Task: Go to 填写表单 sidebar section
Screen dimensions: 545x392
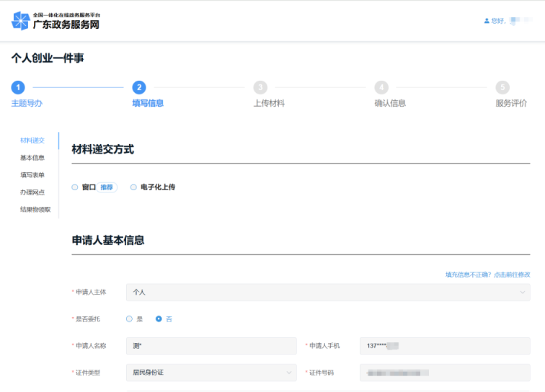Action: (32, 175)
